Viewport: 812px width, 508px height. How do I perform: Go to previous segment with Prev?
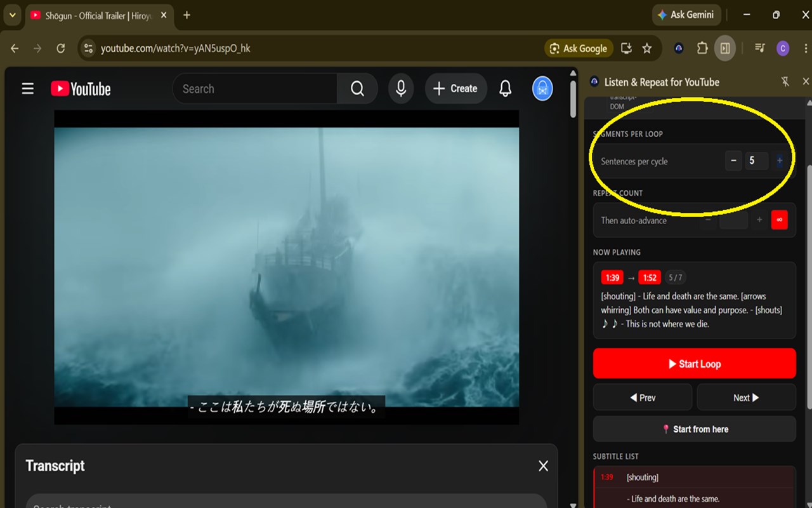(643, 398)
